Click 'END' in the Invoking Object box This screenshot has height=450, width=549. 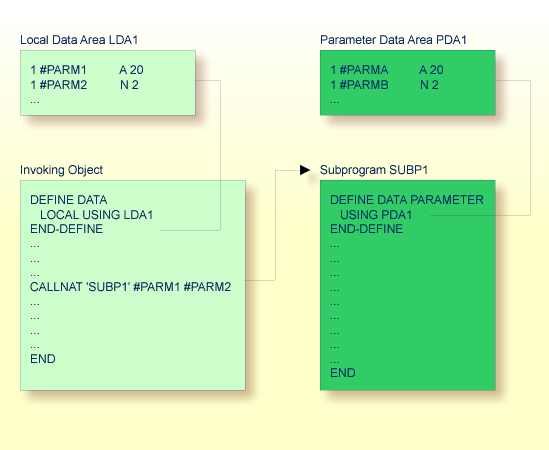click(43, 359)
